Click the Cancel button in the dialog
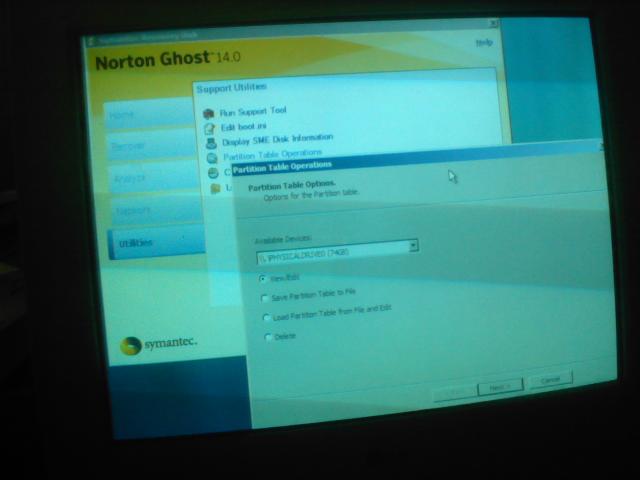The width and height of the screenshot is (640, 480). (551, 380)
